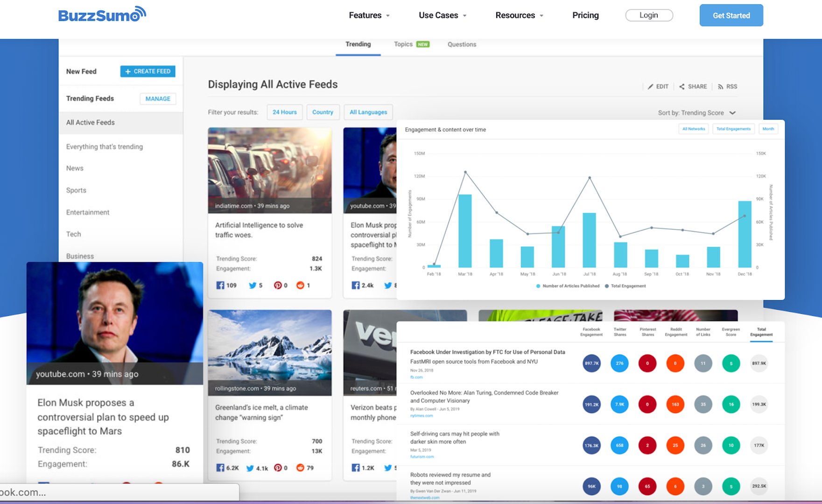
Task: Toggle the All Networks chart filter
Action: (693, 129)
